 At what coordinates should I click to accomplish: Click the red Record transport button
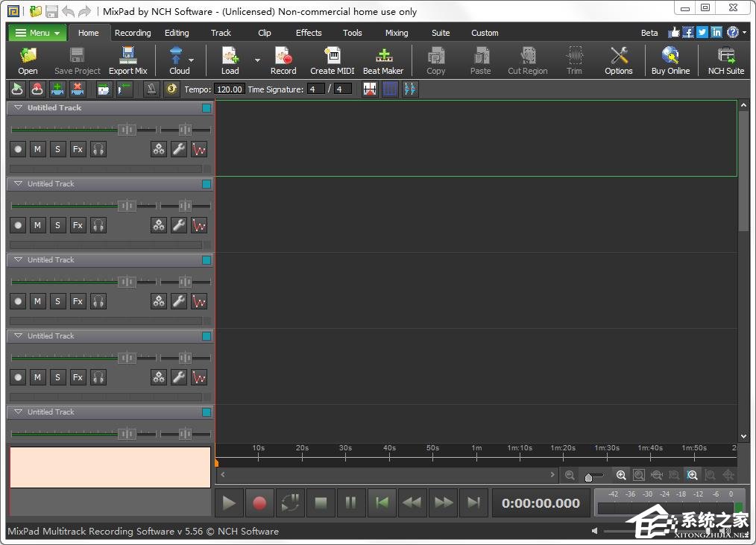pos(259,503)
